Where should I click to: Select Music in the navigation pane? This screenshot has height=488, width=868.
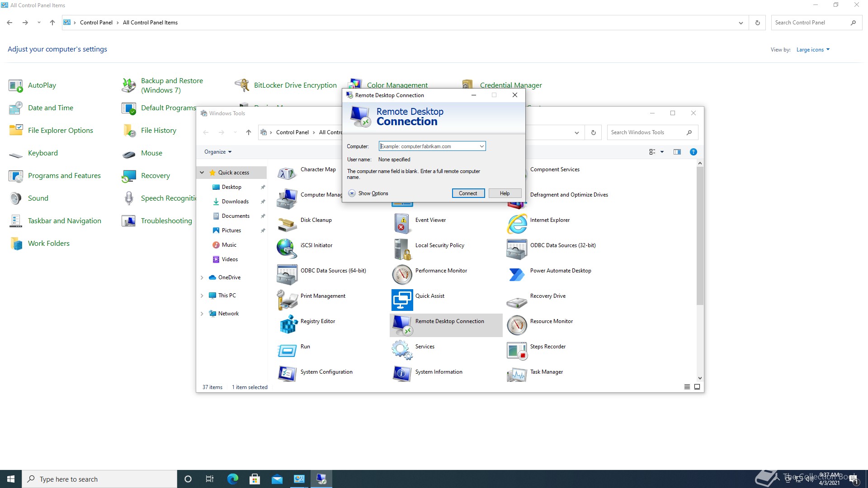tap(229, 245)
